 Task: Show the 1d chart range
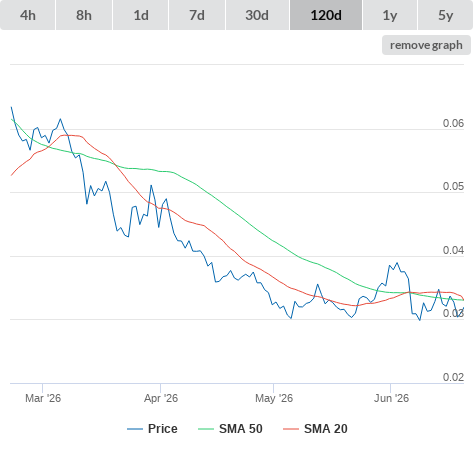[141, 15]
